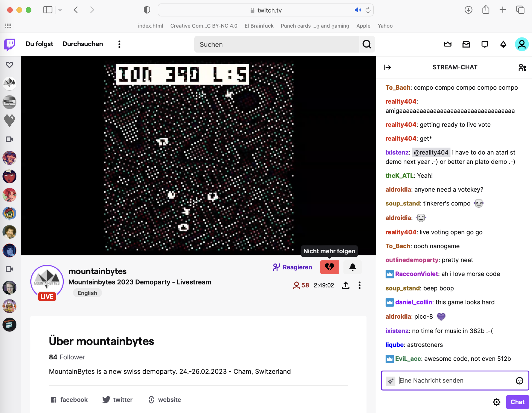This screenshot has height=413, width=532.
Task: Open the notifications inbox icon
Action: (466, 44)
